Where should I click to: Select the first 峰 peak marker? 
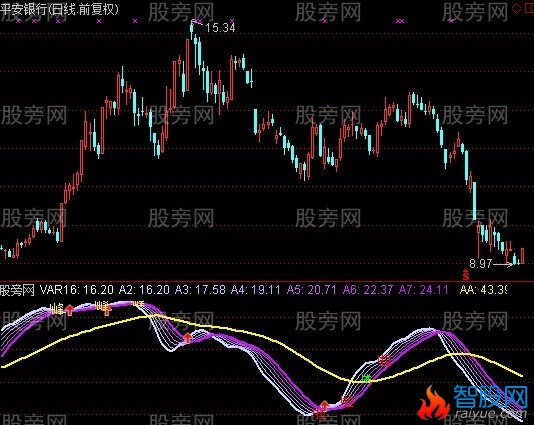point(57,309)
